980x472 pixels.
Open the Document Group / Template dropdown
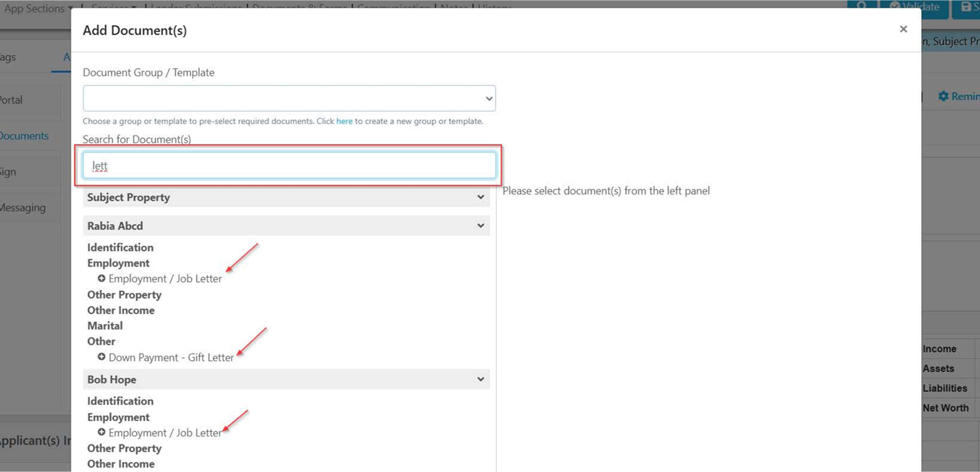pos(289,98)
